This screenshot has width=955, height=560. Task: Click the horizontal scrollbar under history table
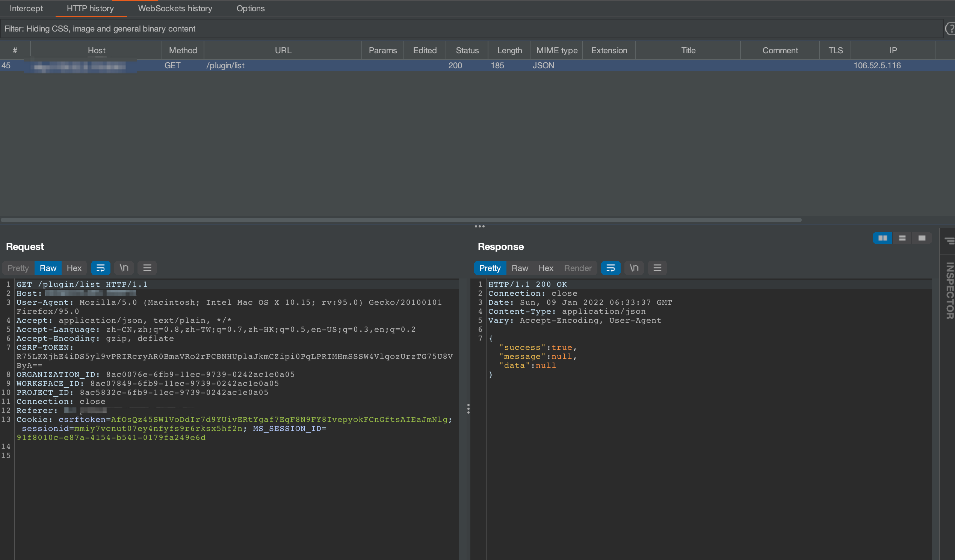click(401, 220)
